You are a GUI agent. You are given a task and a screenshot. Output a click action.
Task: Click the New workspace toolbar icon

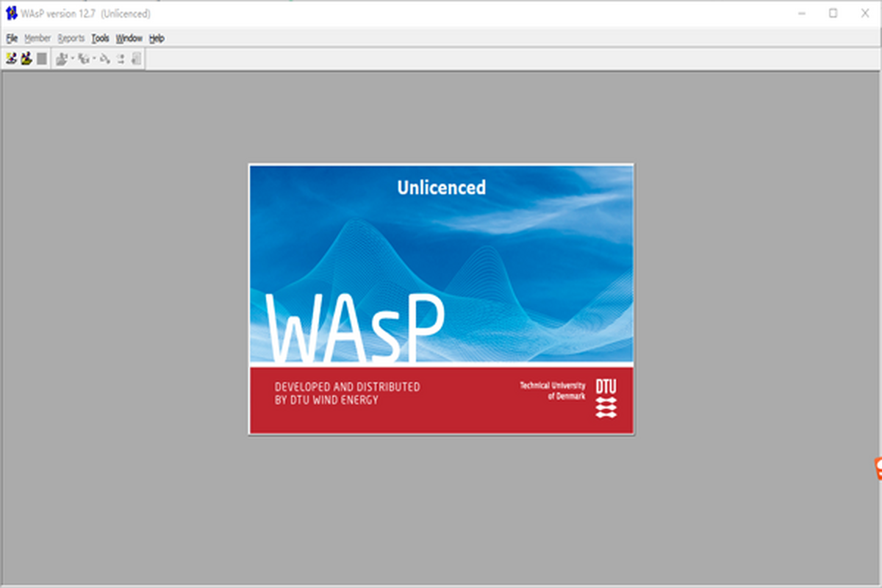pyautogui.click(x=11, y=59)
